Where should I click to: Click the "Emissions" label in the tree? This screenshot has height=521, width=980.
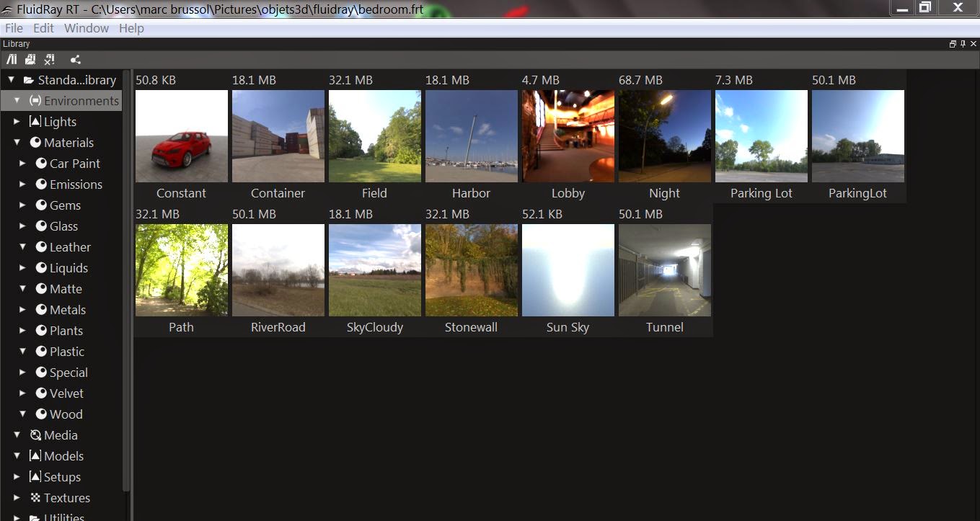coord(76,184)
